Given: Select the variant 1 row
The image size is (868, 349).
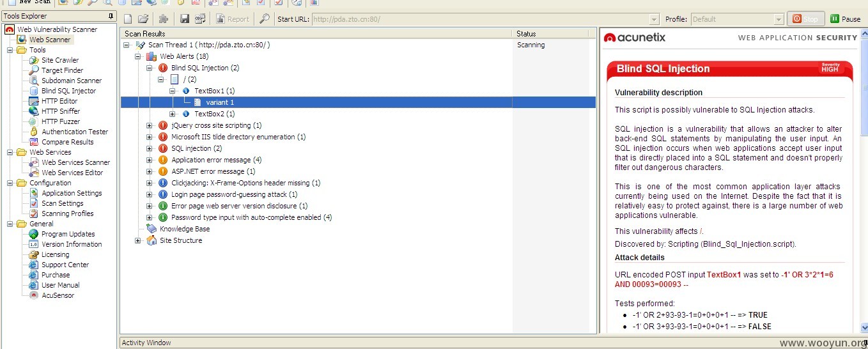Looking at the screenshot, I should 358,102.
